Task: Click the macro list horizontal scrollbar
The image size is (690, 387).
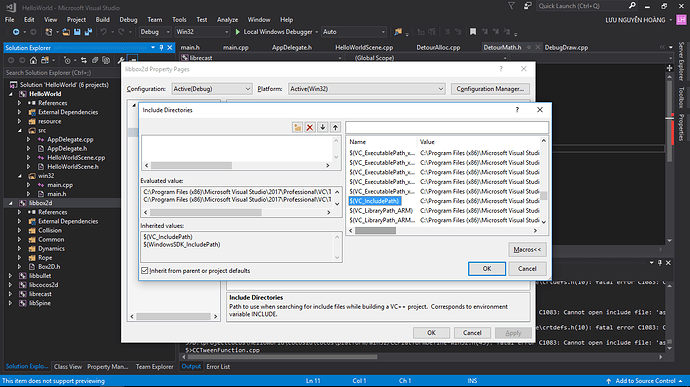Action: (443, 230)
